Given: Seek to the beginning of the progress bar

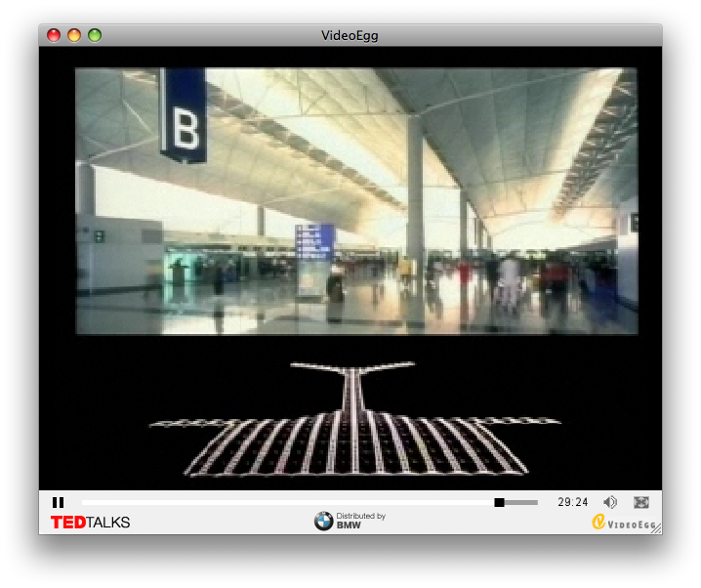Looking at the screenshot, I should point(84,502).
